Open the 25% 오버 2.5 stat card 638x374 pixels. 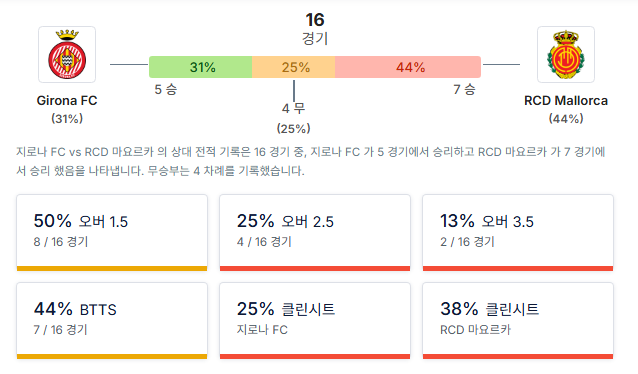(x=315, y=233)
